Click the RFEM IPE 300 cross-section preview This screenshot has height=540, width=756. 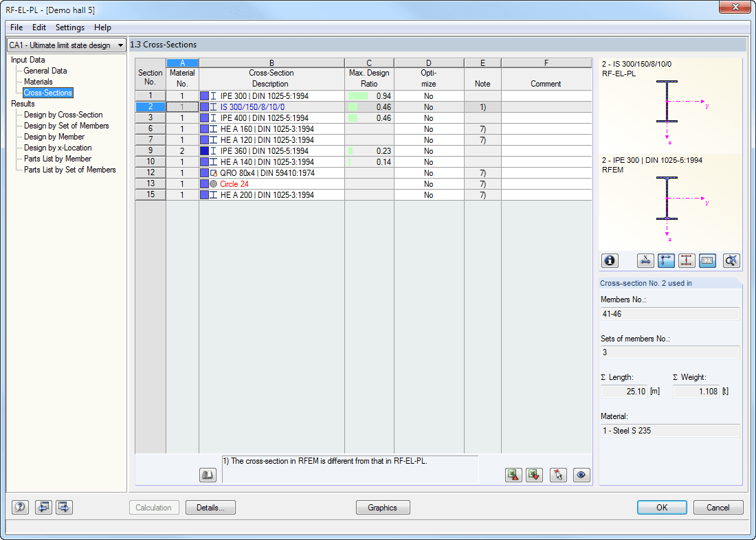tap(671, 203)
